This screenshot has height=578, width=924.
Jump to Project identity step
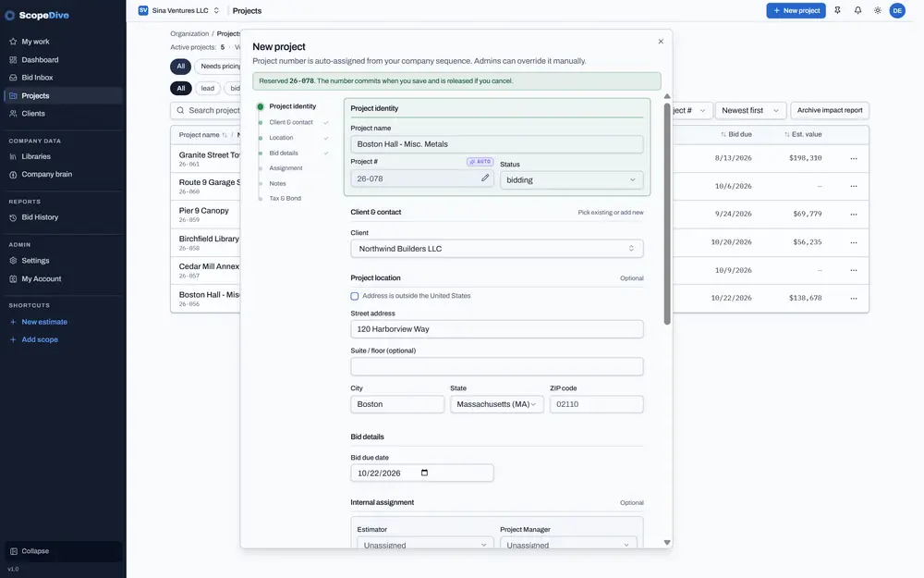(292, 106)
